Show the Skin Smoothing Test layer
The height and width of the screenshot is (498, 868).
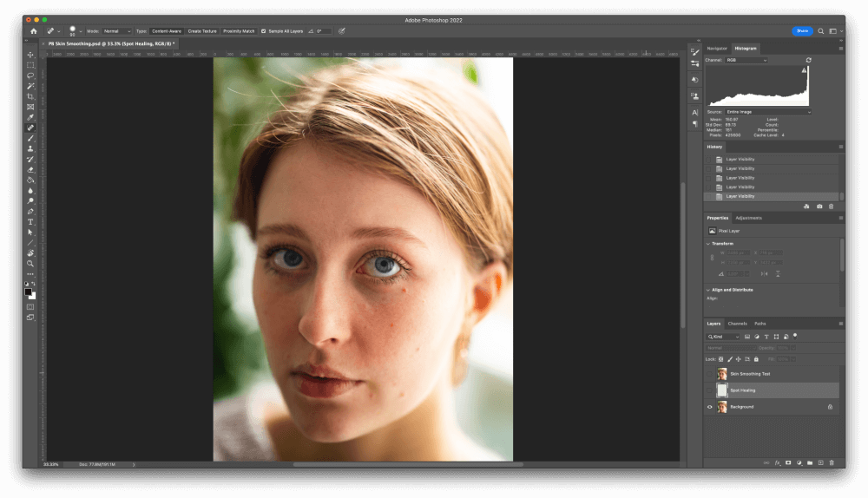pyautogui.click(x=710, y=374)
